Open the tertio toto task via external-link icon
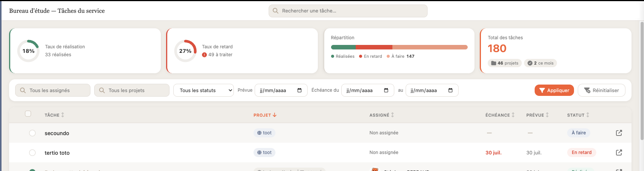 [x=619, y=153]
